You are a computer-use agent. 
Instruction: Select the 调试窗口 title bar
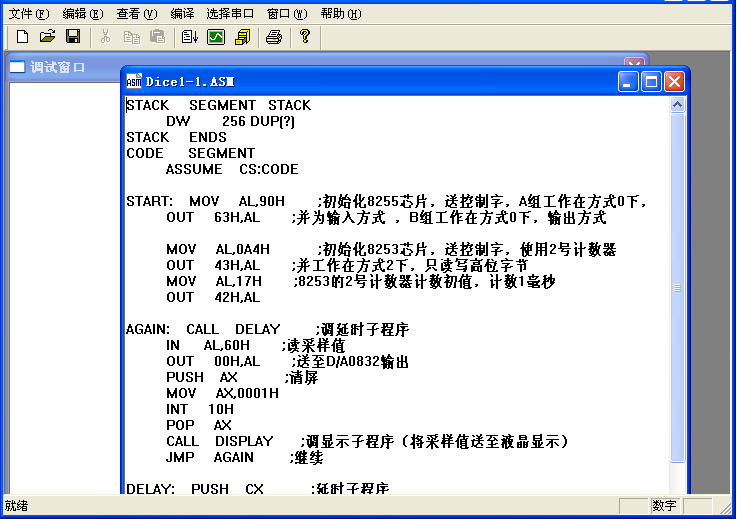click(60, 68)
